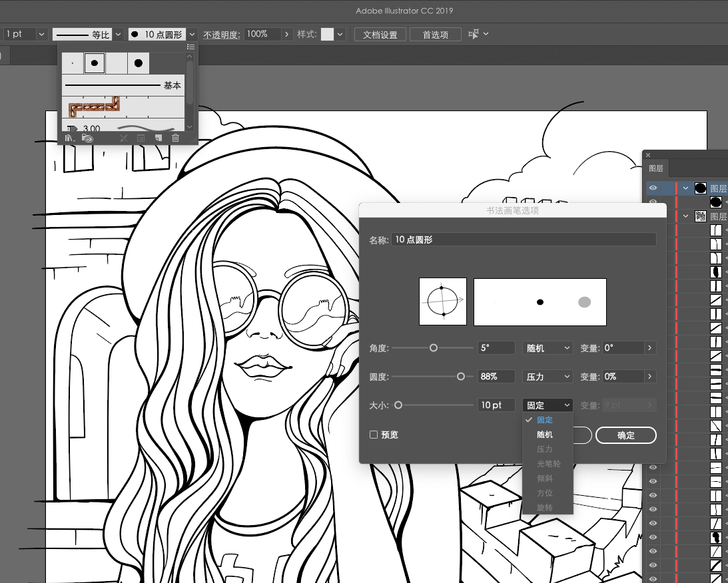Image resolution: width=728 pixels, height=583 pixels.
Task: Click the new brush icon
Action: click(x=158, y=138)
